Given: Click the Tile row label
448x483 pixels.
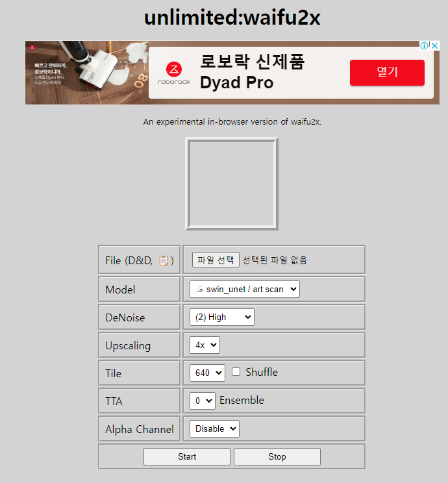Looking at the screenshot, I should click(x=114, y=374).
